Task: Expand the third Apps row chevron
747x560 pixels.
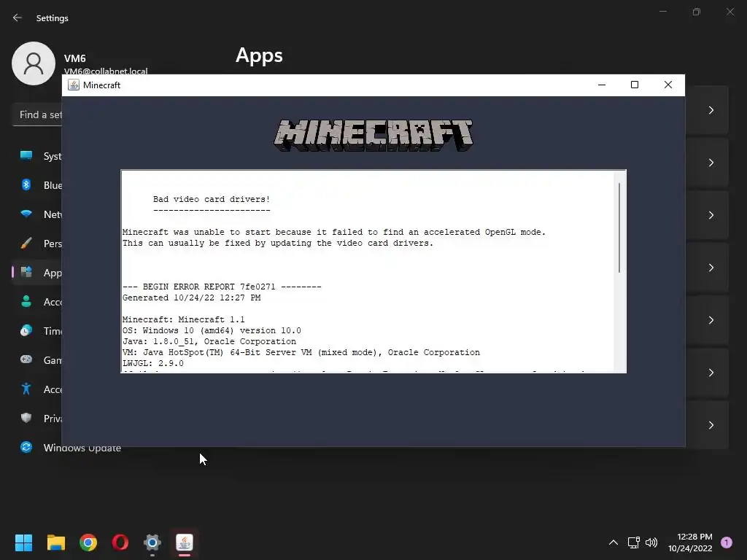Action: tap(711, 215)
